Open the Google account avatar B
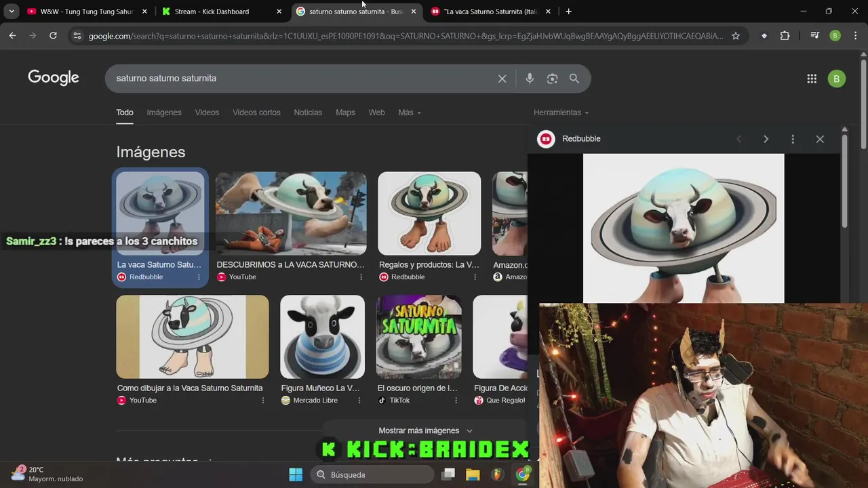Viewport: 868px width, 488px height. [836, 79]
